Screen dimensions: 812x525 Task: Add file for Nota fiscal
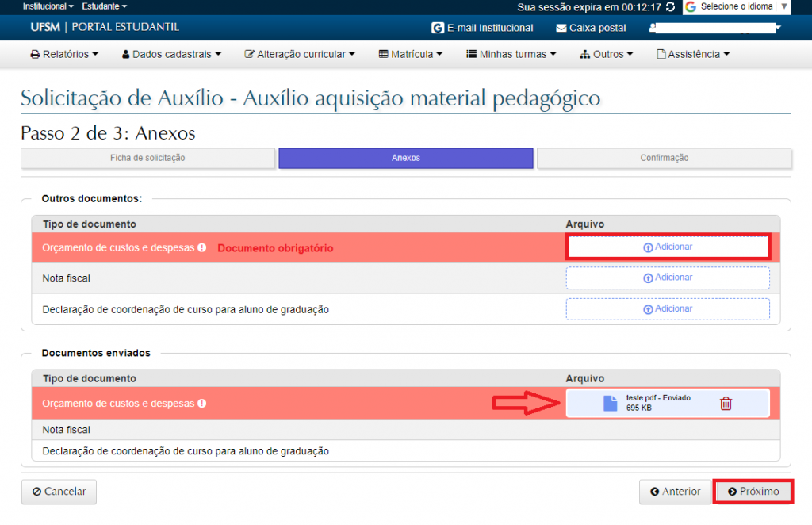tap(667, 278)
